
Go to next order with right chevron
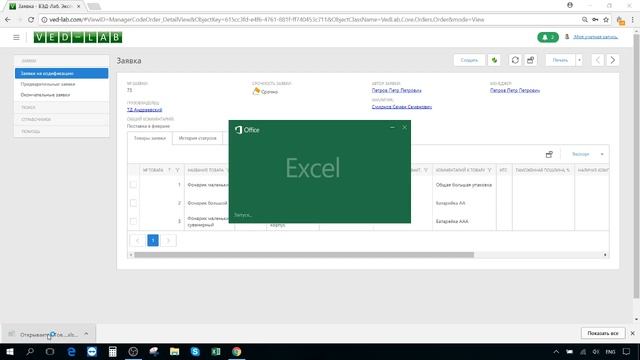point(613,60)
